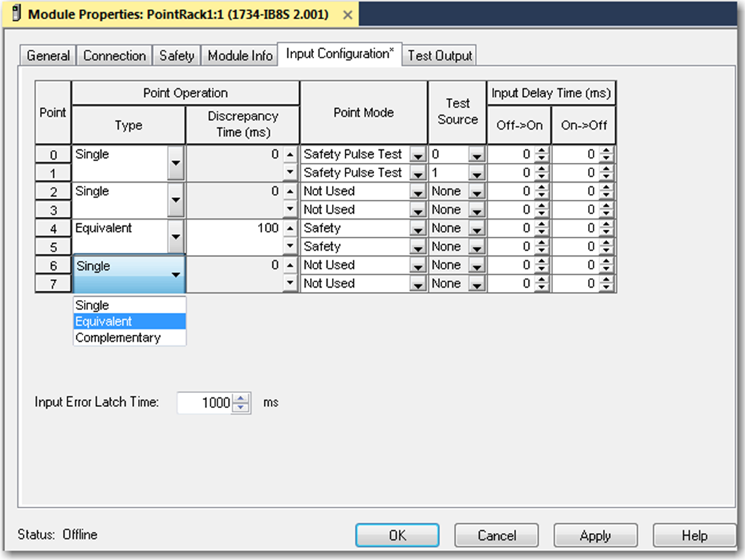Expand Type dropdown for points 4 and 5
Screen dimensions: 745x560
click(x=176, y=237)
